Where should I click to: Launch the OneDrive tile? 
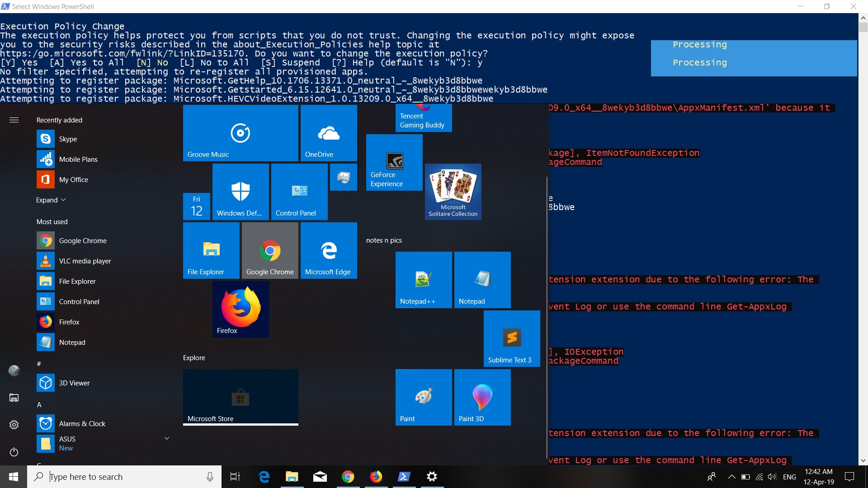[x=329, y=133]
